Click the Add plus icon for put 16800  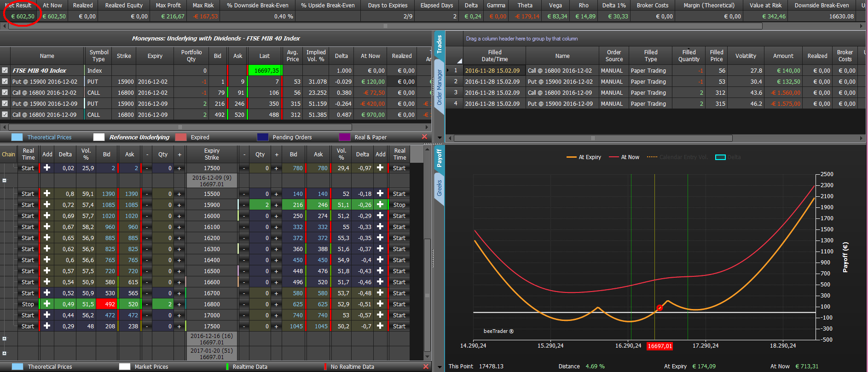pos(380,304)
